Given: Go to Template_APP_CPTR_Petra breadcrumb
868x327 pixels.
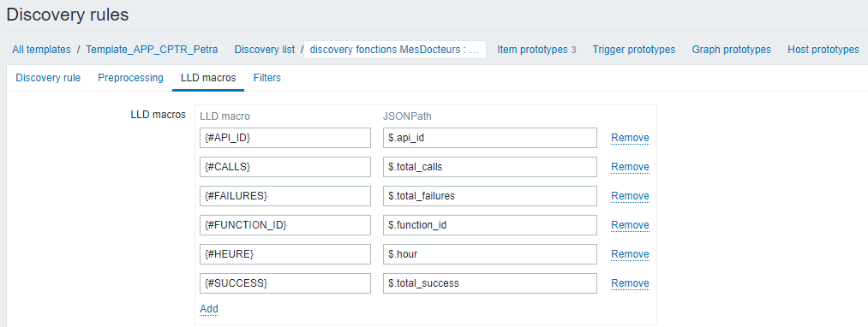Looking at the screenshot, I should 151,50.
